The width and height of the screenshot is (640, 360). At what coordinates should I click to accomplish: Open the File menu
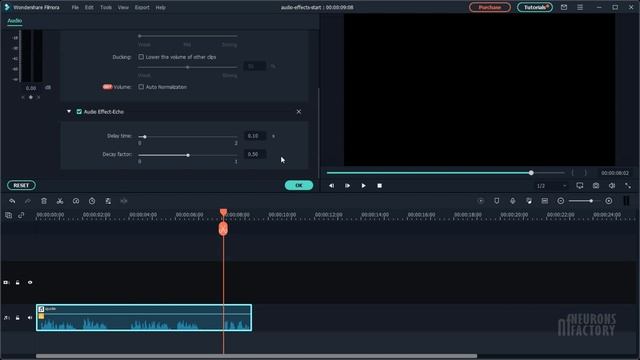tap(75, 7)
